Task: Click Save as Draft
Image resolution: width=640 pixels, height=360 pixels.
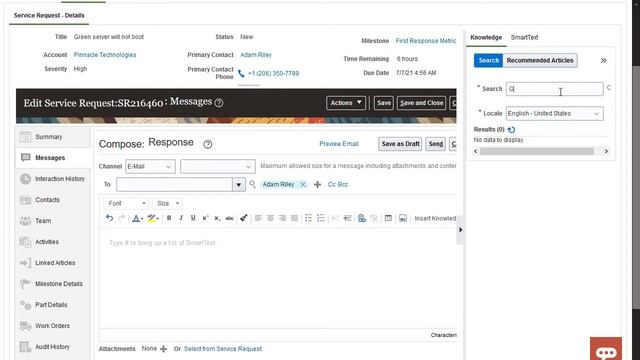Action: point(400,144)
